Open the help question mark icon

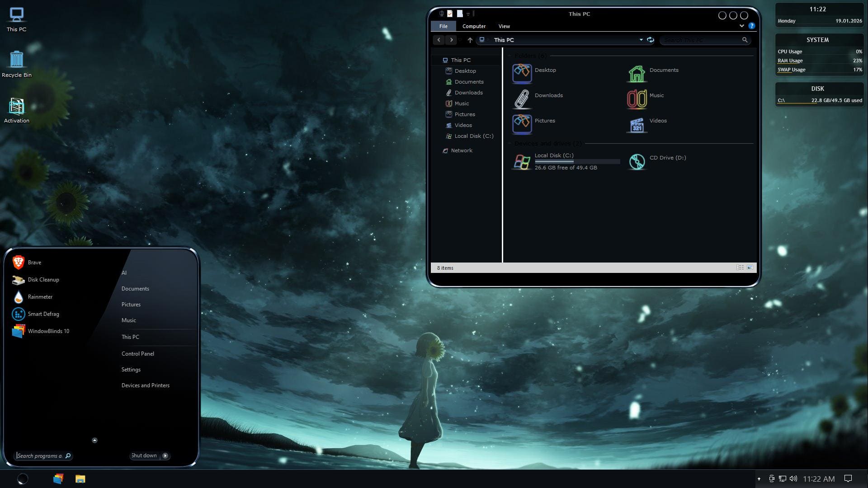pos(752,26)
